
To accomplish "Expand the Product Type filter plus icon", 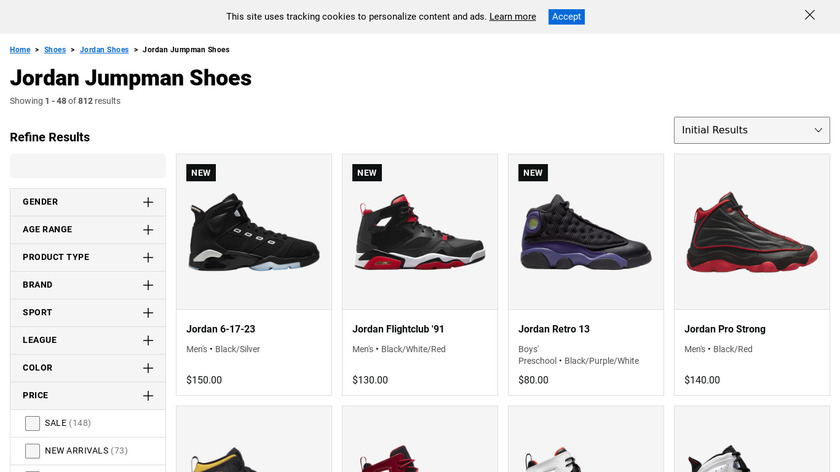I will pos(148,257).
